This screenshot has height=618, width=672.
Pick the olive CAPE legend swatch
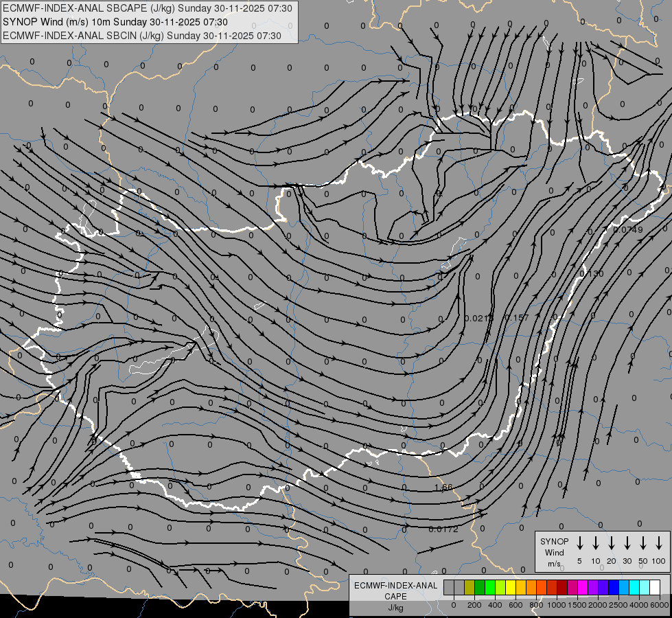pyautogui.click(x=470, y=587)
